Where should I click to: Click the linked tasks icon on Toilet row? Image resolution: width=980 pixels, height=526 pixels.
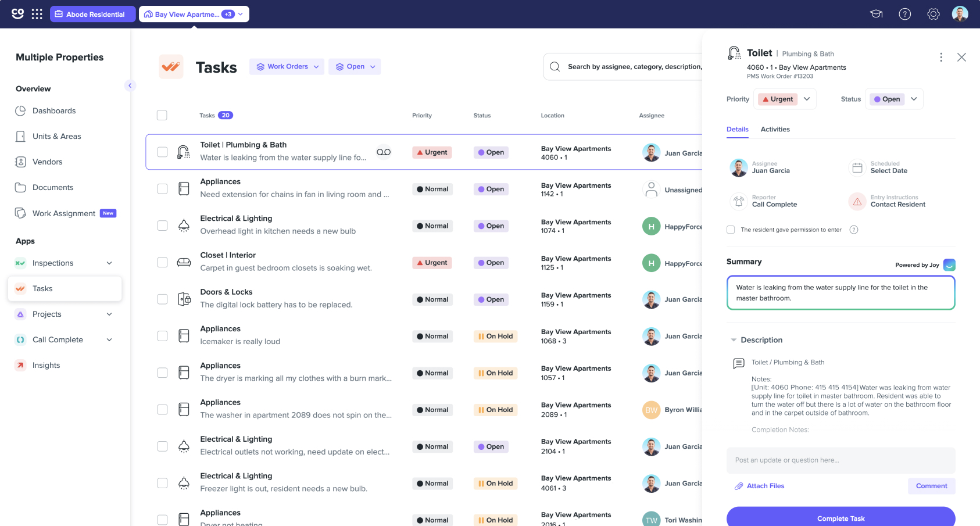384,152
